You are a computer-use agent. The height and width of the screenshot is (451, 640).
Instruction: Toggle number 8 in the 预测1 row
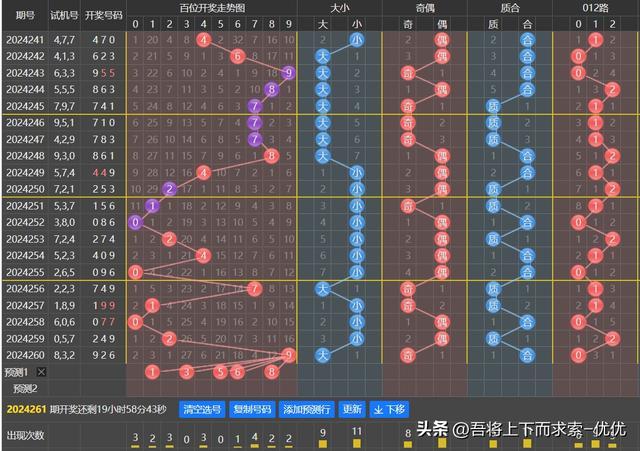pos(271,372)
